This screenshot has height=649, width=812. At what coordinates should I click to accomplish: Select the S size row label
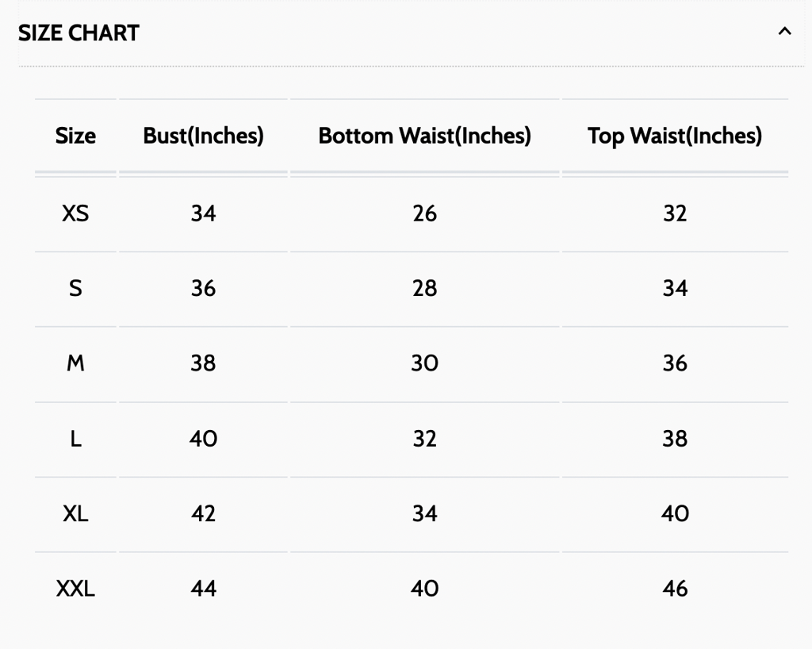(x=75, y=288)
